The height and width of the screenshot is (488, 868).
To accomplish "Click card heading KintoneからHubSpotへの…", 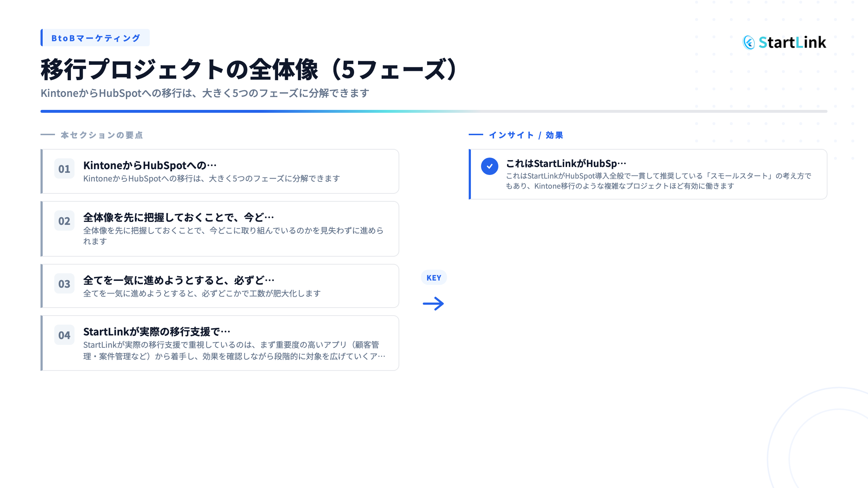I will tap(150, 166).
